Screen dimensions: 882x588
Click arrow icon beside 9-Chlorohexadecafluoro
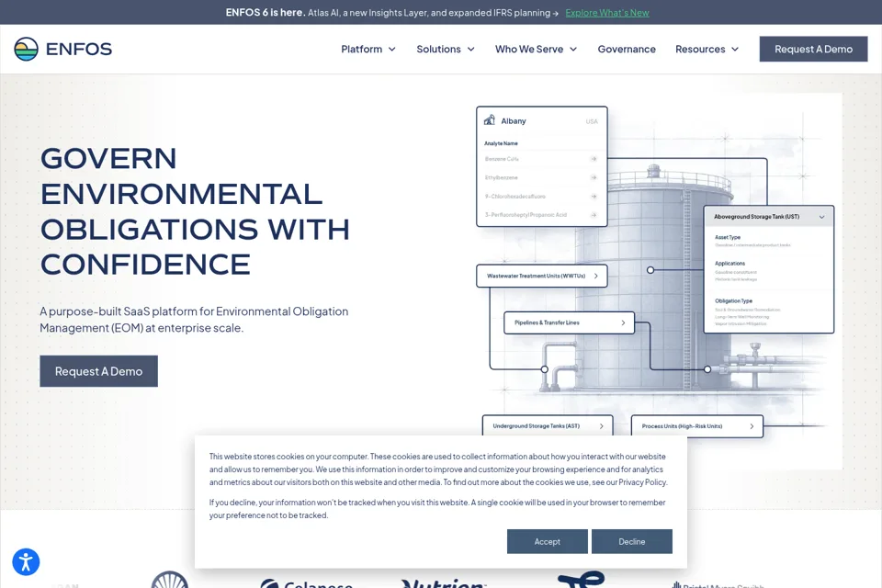click(x=594, y=197)
